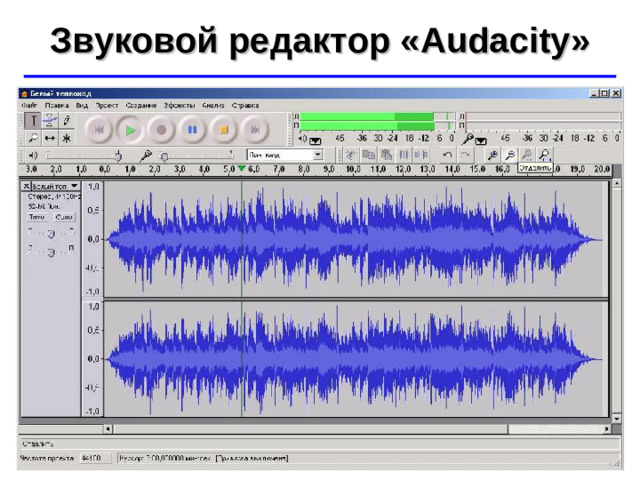Click the recording level meter bar
Image resolution: width=640 pixels, height=480 pixels.
[x=543, y=121]
